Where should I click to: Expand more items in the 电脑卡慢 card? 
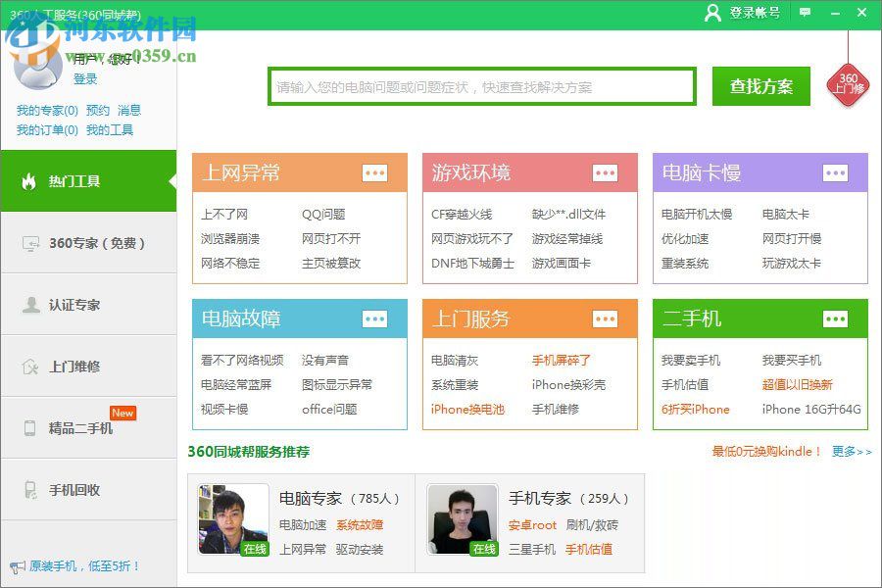click(x=836, y=172)
